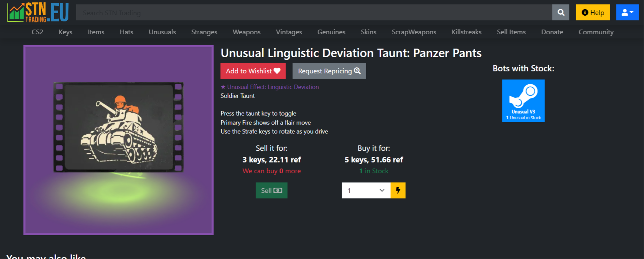Go to the Keys section
The height and width of the screenshot is (259, 644).
[x=65, y=32]
